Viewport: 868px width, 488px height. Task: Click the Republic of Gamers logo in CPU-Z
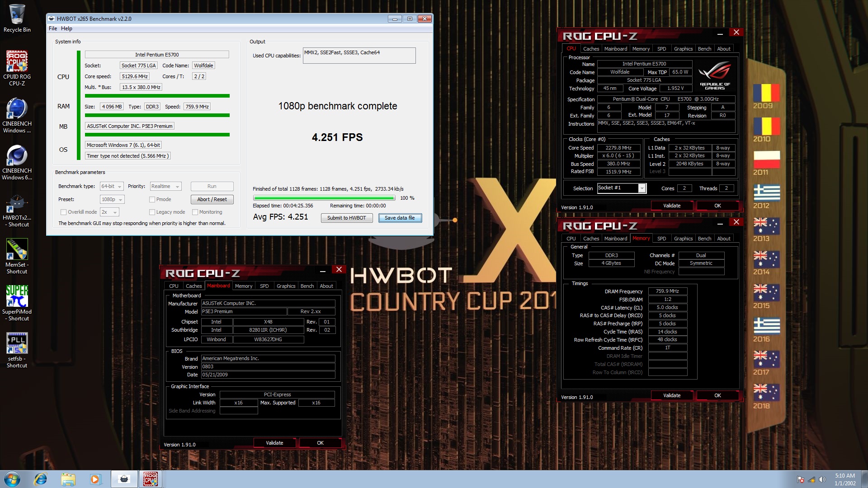coord(715,76)
